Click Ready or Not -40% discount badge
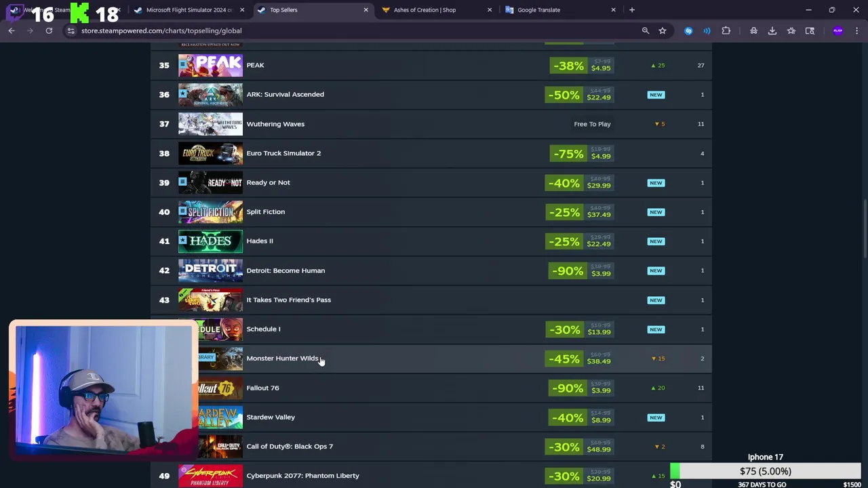This screenshot has height=488, width=868. (564, 183)
